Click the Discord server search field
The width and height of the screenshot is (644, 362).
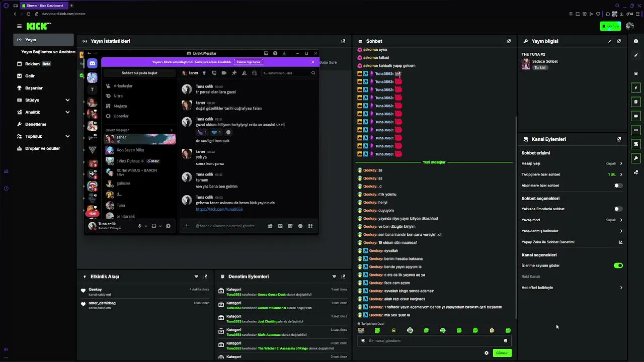[x=289, y=73]
